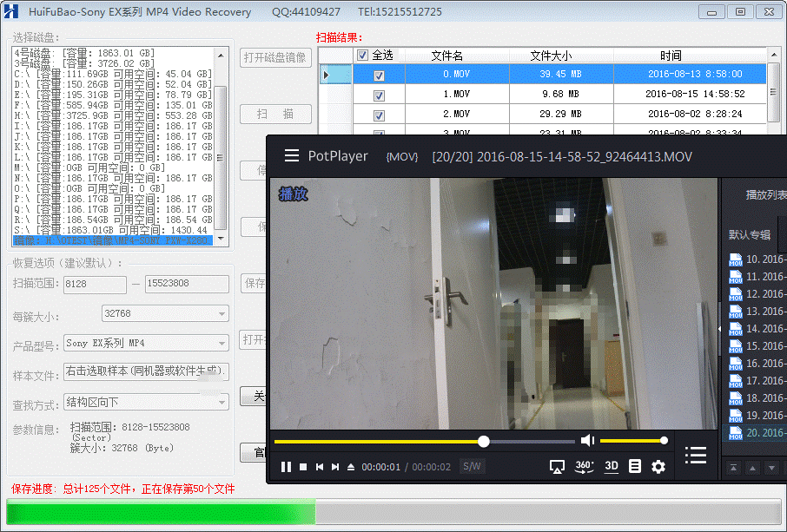Click the screen cast icon in PotPlayer

557,467
